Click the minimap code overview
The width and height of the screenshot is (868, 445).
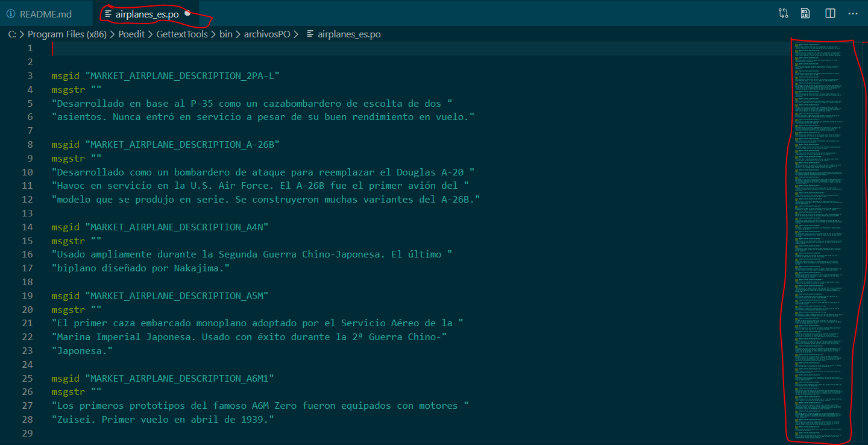pyautogui.click(x=819, y=240)
